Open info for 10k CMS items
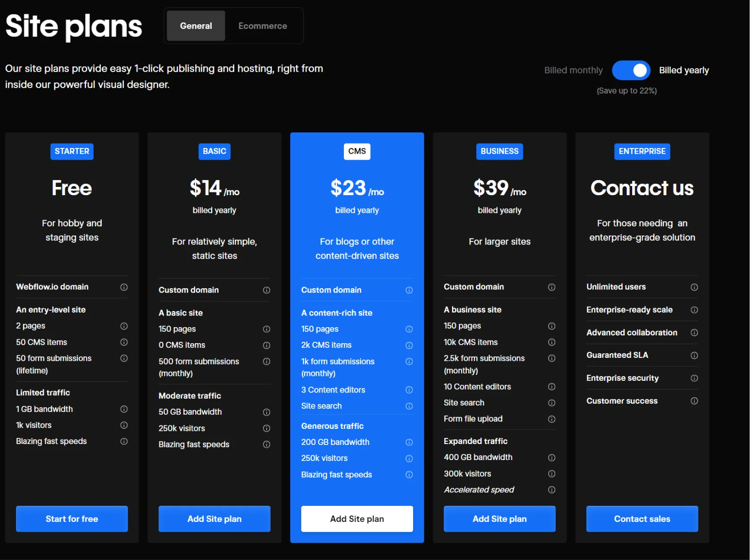This screenshot has height=560, width=750. pyautogui.click(x=551, y=342)
